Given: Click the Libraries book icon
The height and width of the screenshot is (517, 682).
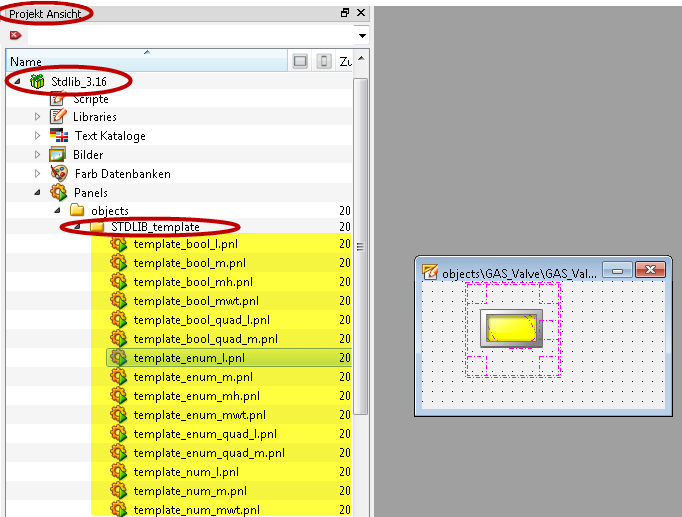Looking at the screenshot, I should pos(57,117).
